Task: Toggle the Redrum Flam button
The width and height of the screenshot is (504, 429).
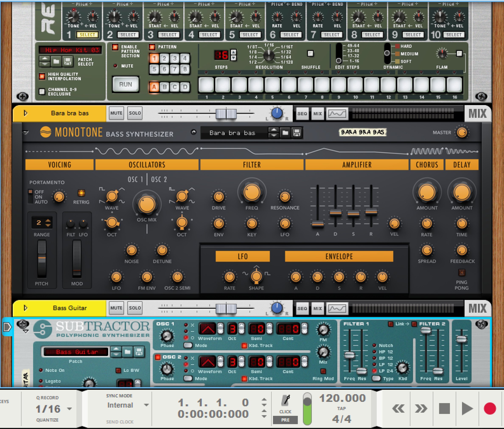Action: [x=459, y=53]
